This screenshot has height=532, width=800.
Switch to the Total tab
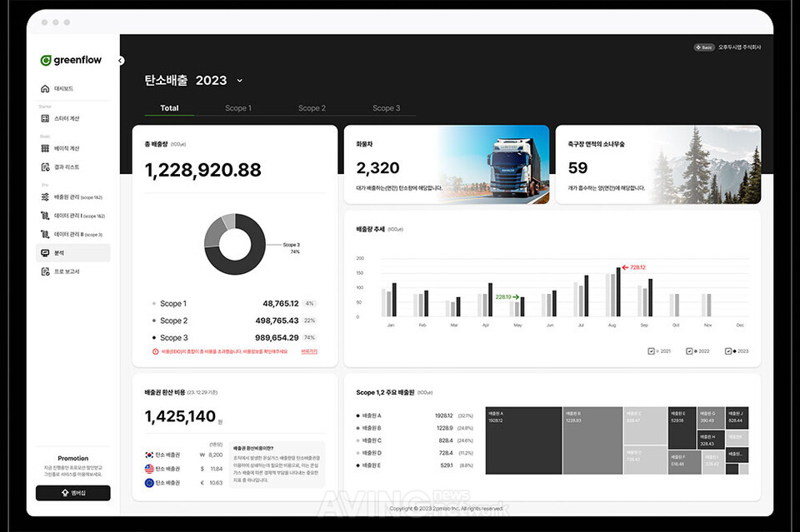(x=169, y=108)
